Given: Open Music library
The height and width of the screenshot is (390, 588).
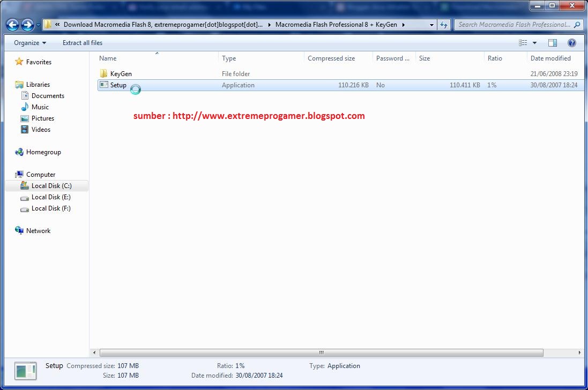Looking at the screenshot, I should click(x=40, y=107).
